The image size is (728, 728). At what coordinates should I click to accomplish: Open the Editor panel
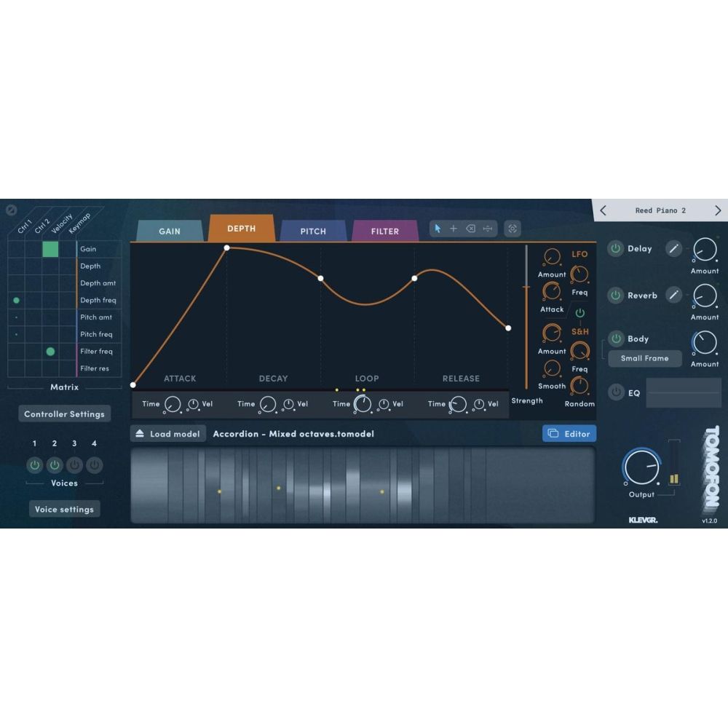click(569, 433)
